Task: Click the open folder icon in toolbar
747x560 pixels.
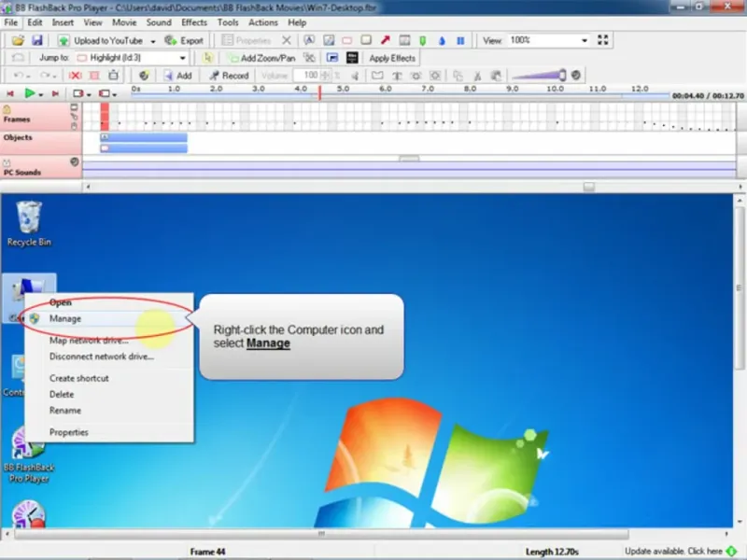Action: tap(18, 41)
